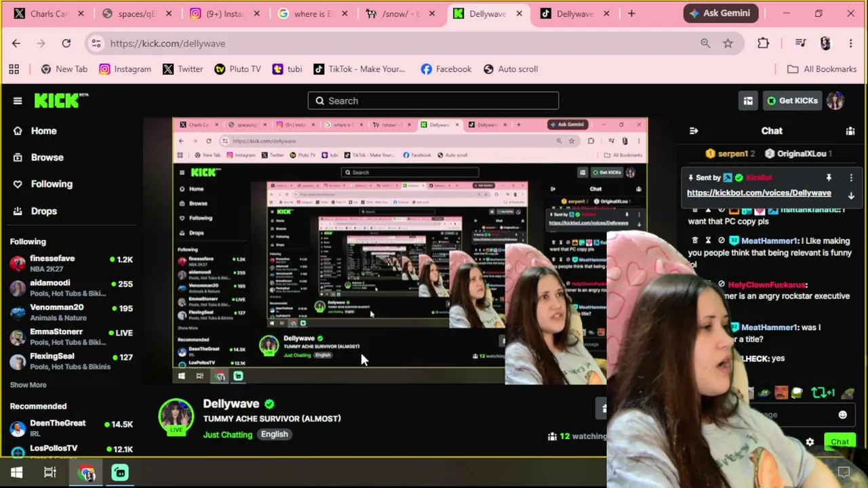Go to Home in the sidebar
The width and height of the screenshot is (868, 488).
tap(43, 131)
